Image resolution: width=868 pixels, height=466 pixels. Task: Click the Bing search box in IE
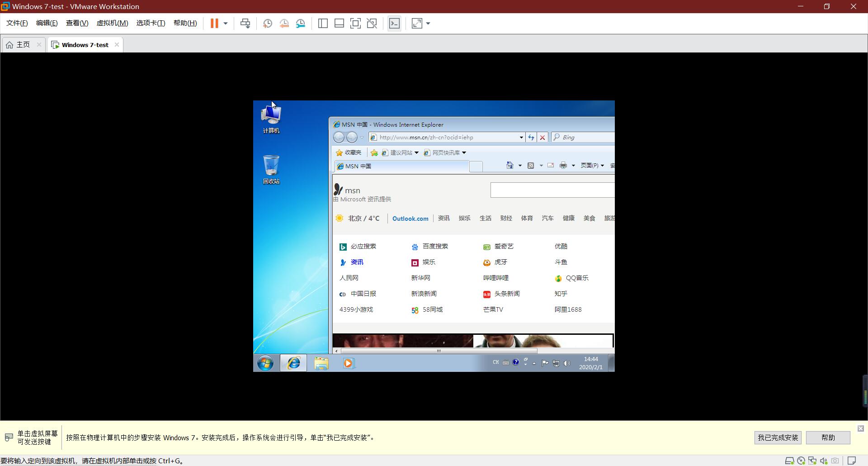tap(583, 137)
